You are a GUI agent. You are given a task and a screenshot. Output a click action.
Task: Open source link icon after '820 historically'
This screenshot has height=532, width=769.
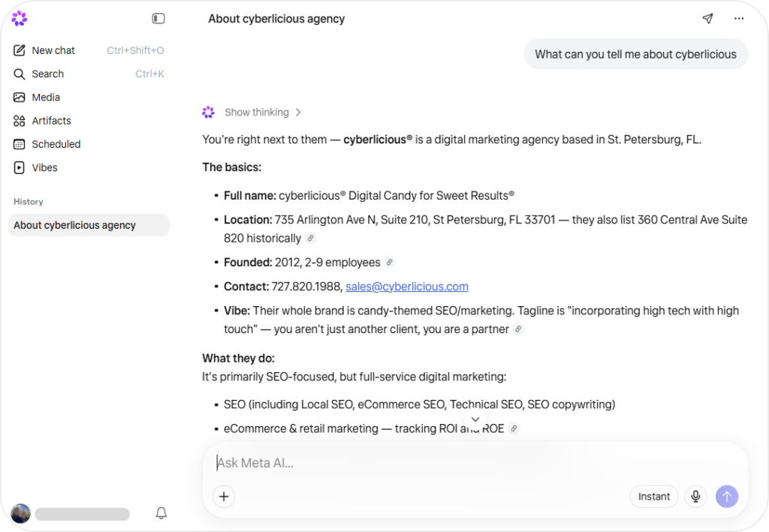pos(310,238)
